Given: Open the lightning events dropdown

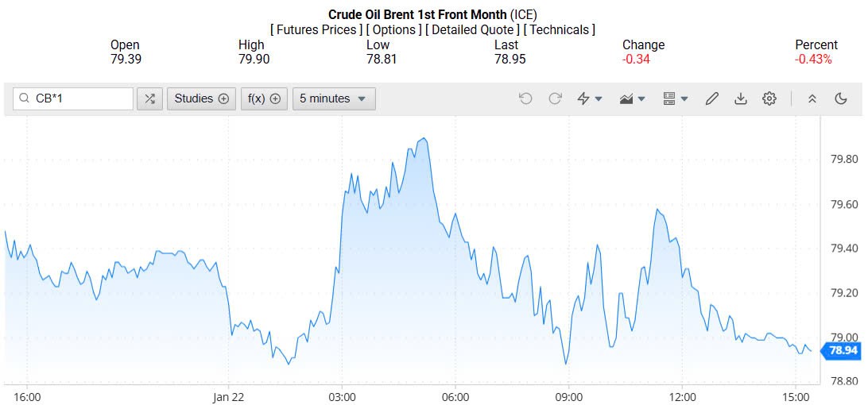Looking at the screenshot, I should pyautogui.click(x=590, y=98).
